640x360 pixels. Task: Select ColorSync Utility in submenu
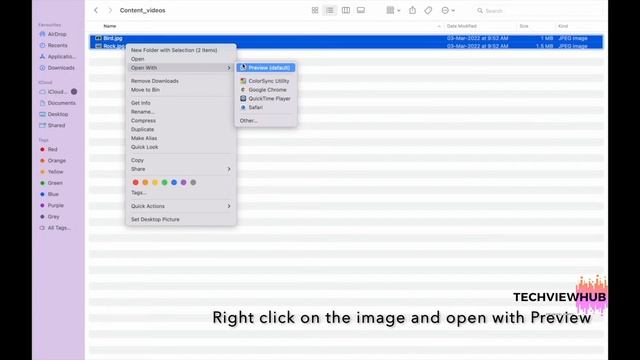tap(266, 81)
